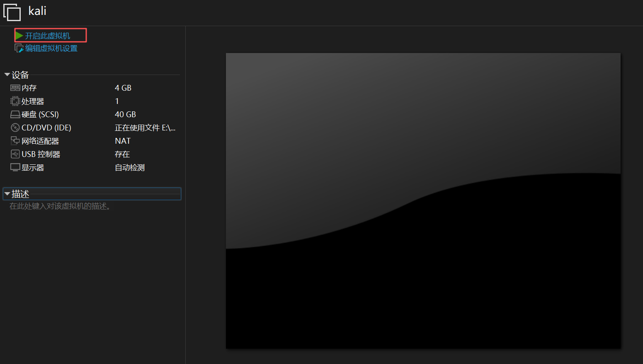Click the USB 控制器 icon
Viewport: 643px width, 364px height.
[x=15, y=154]
